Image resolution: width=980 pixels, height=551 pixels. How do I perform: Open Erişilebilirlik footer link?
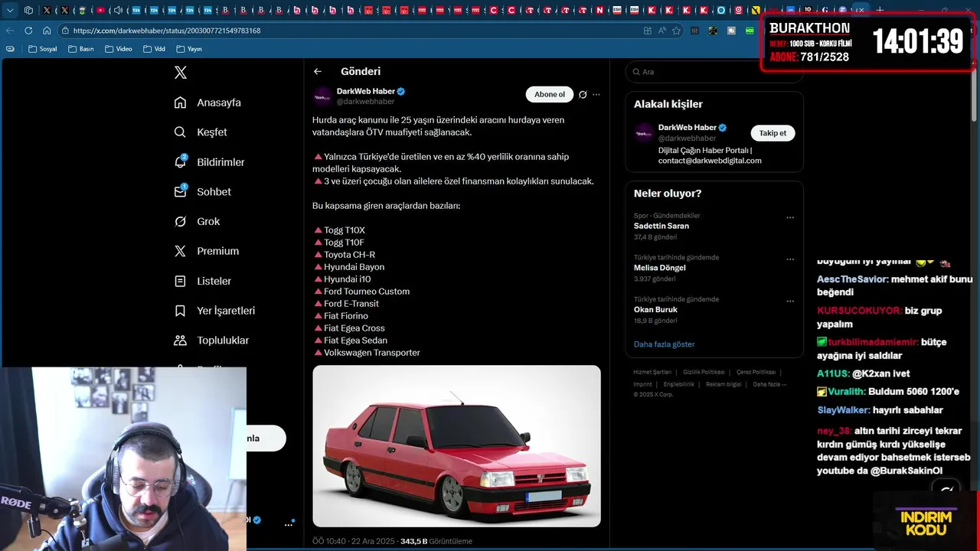[x=679, y=384]
